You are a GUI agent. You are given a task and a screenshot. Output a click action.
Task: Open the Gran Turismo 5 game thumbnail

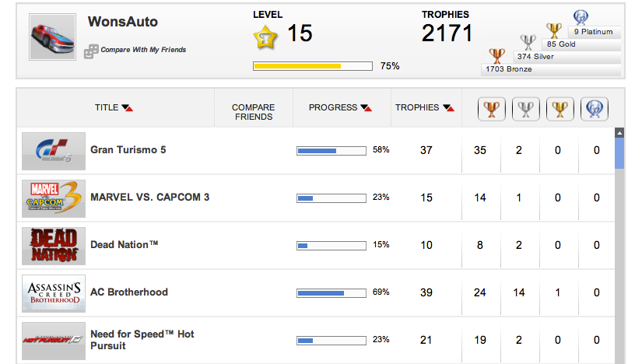point(54,150)
